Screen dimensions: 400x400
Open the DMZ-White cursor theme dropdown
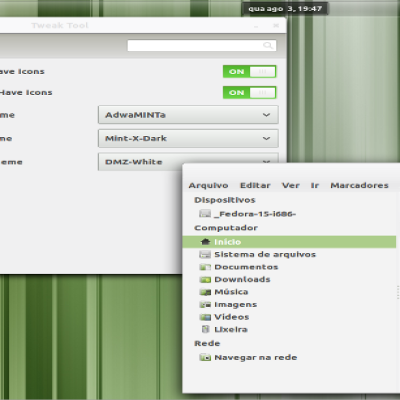point(188,162)
